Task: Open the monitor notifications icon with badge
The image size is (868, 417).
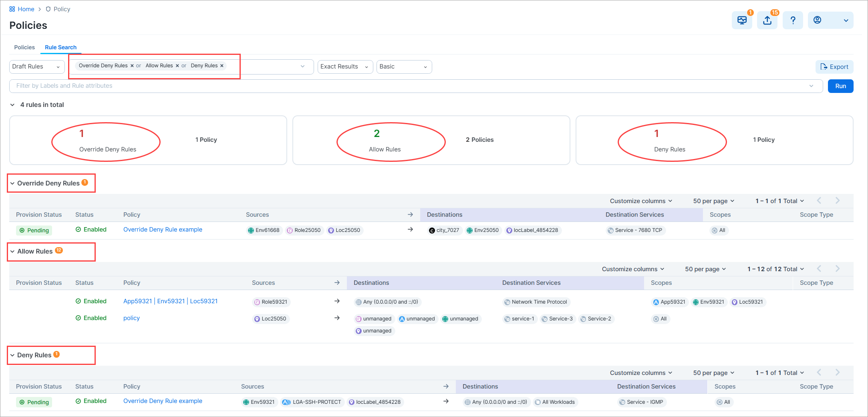Action: [x=742, y=20]
